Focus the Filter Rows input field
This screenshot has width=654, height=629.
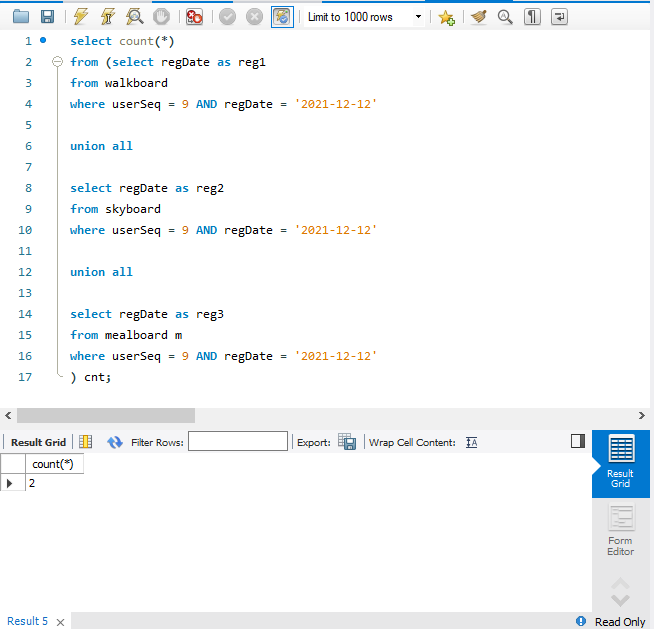click(x=238, y=441)
